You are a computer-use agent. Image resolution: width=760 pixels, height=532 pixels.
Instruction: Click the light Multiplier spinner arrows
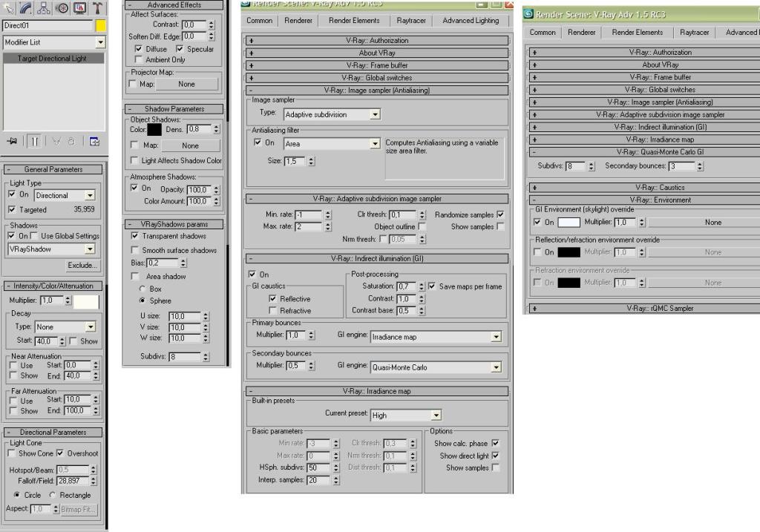(68, 301)
